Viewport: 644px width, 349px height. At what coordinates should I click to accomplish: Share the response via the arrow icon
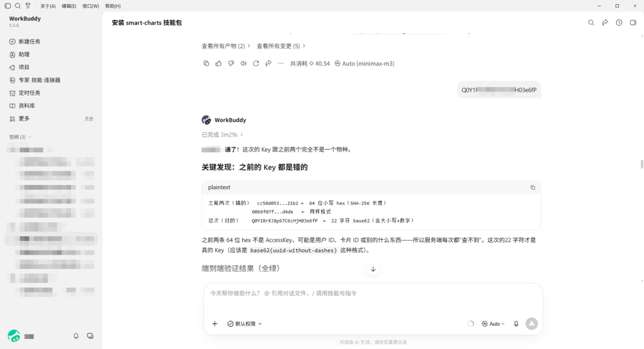coord(268,63)
